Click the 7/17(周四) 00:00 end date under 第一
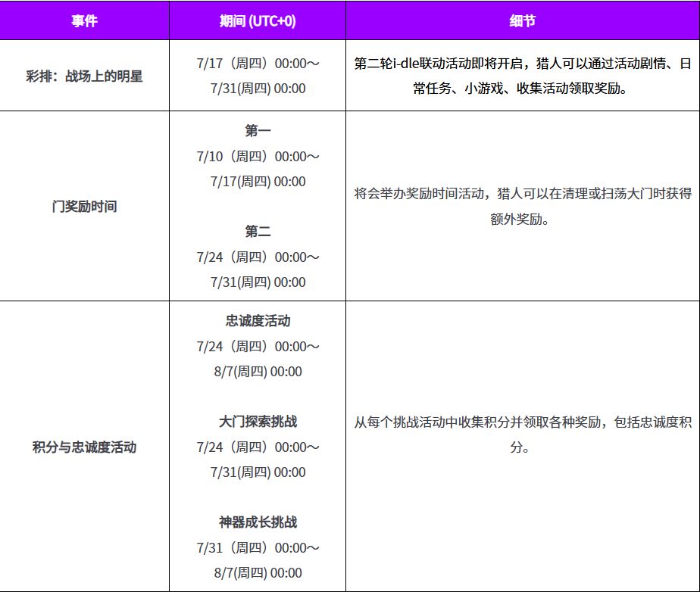This screenshot has height=592, width=700. 258,182
